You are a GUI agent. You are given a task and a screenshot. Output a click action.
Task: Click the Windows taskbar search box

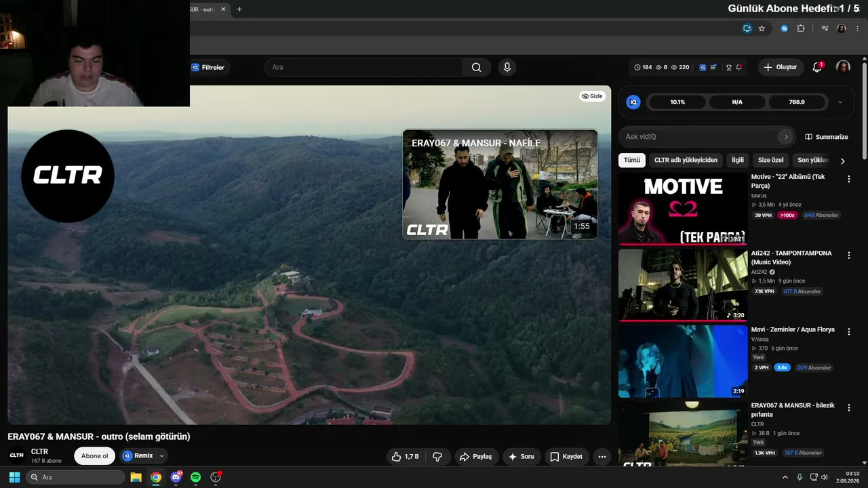[75, 477]
